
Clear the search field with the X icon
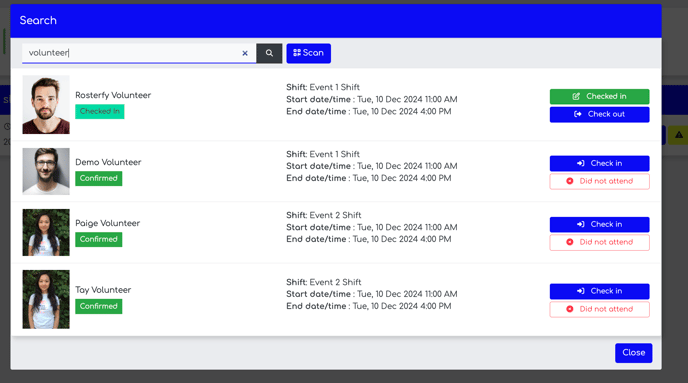[x=245, y=53]
